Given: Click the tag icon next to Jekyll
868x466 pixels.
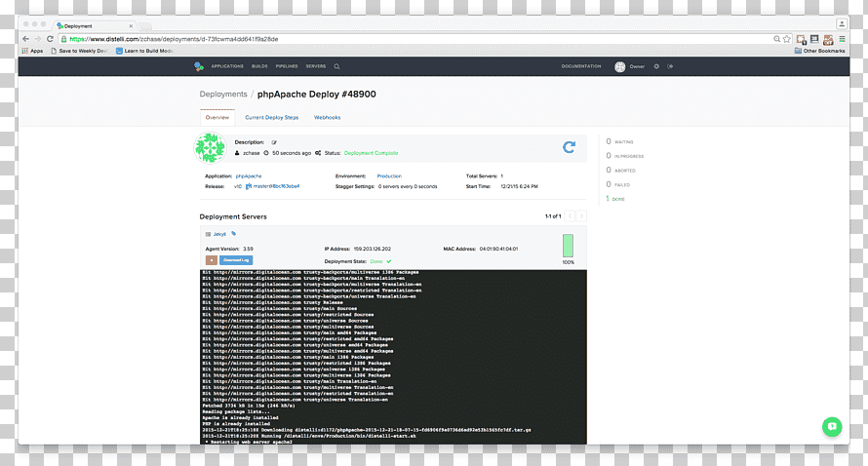Looking at the screenshot, I should (234, 234).
